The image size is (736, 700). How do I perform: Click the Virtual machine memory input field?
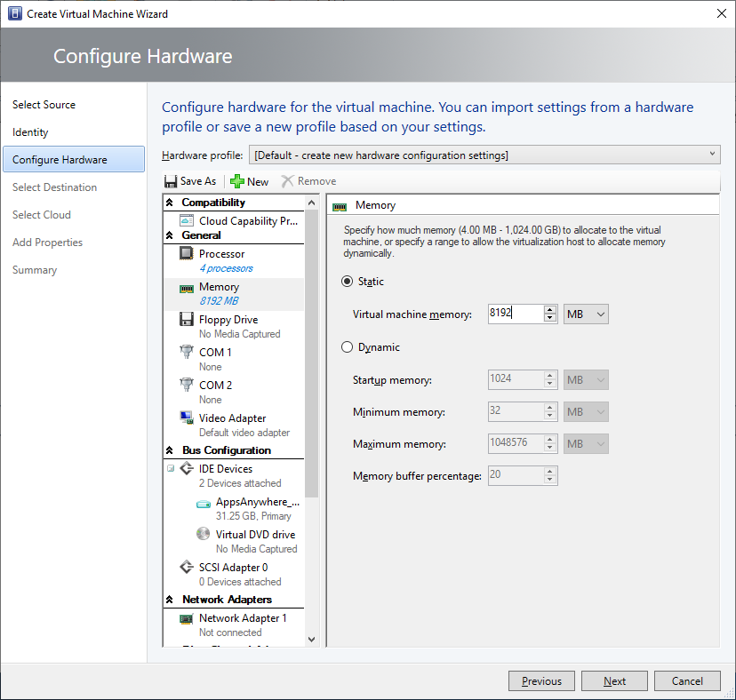click(513, 314)
